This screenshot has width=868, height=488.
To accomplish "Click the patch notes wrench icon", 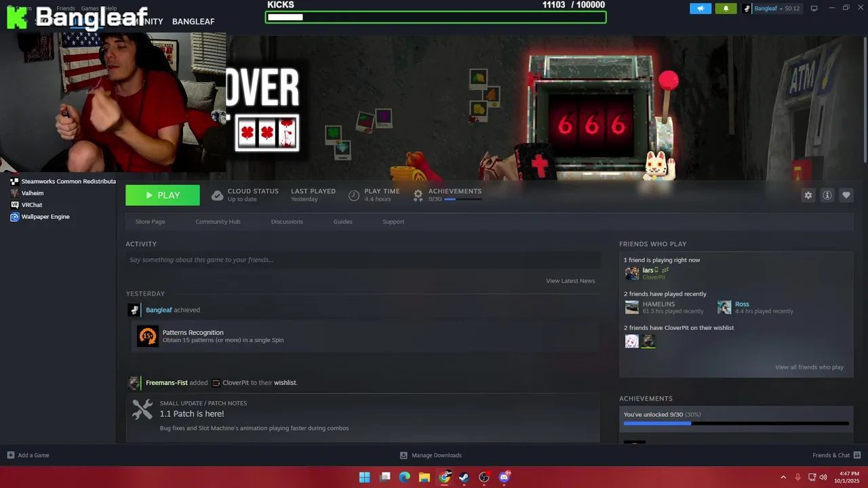I will tap(142, 409).
